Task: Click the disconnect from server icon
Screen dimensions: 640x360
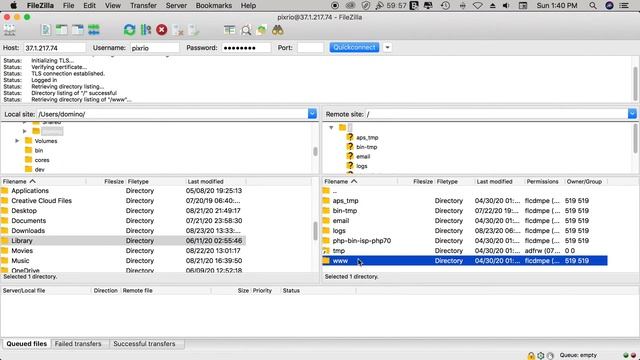Action: pyautogui.click(x=178, y=30)
